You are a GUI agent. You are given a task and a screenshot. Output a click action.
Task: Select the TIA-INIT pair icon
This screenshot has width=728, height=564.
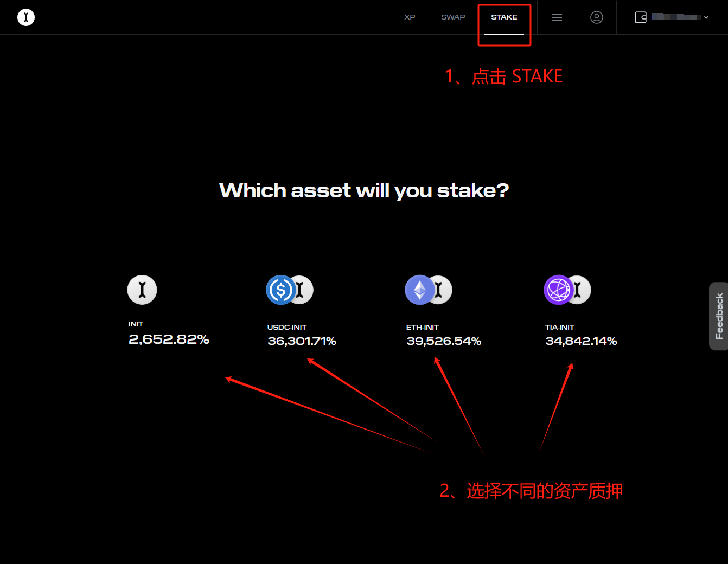(567, 290)
